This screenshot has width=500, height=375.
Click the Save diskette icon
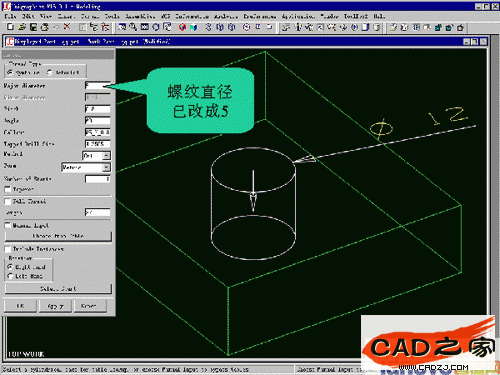33,27
